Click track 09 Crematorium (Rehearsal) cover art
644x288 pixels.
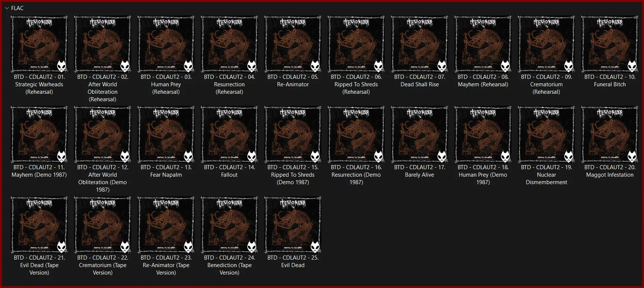coord(546,44)
